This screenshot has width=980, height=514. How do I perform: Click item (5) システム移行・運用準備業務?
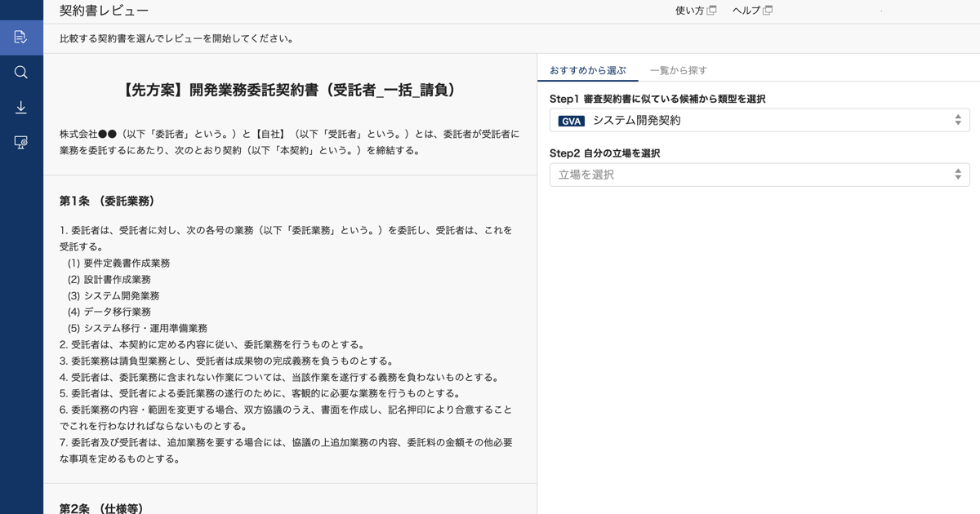point(138,328)
